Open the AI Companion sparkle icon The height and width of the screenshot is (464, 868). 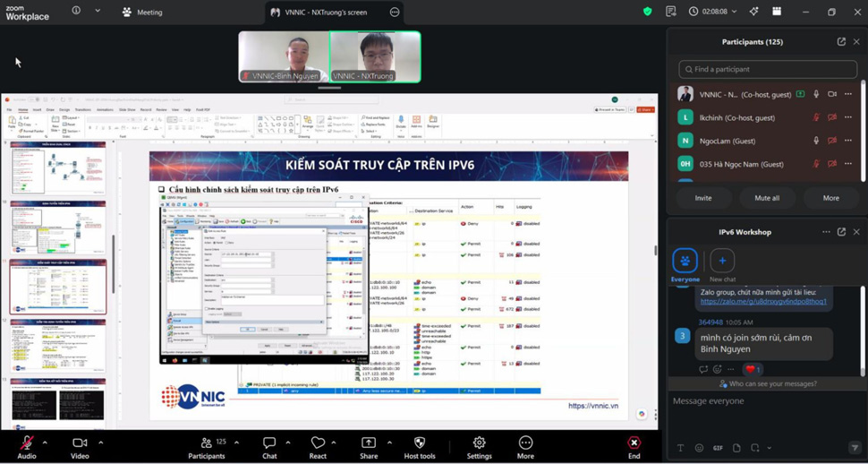(x=754, y=12)
